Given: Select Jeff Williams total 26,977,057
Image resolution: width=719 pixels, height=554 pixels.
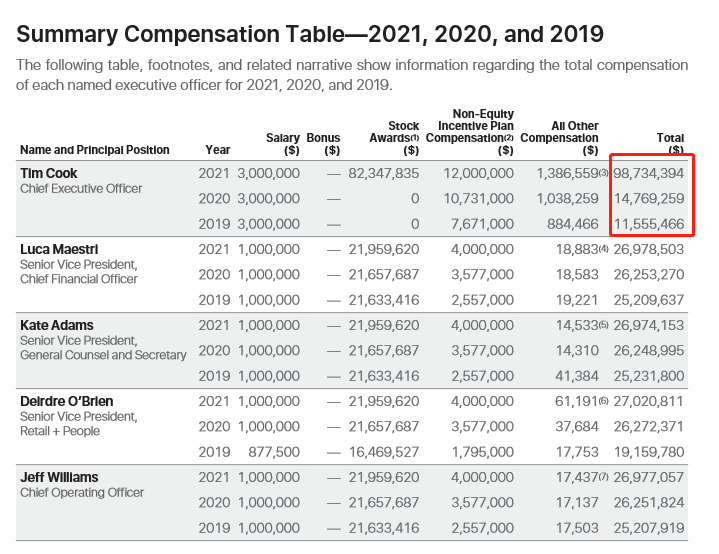Looking at the screenshot, I should pyautogui.click(x=648, y=477).
